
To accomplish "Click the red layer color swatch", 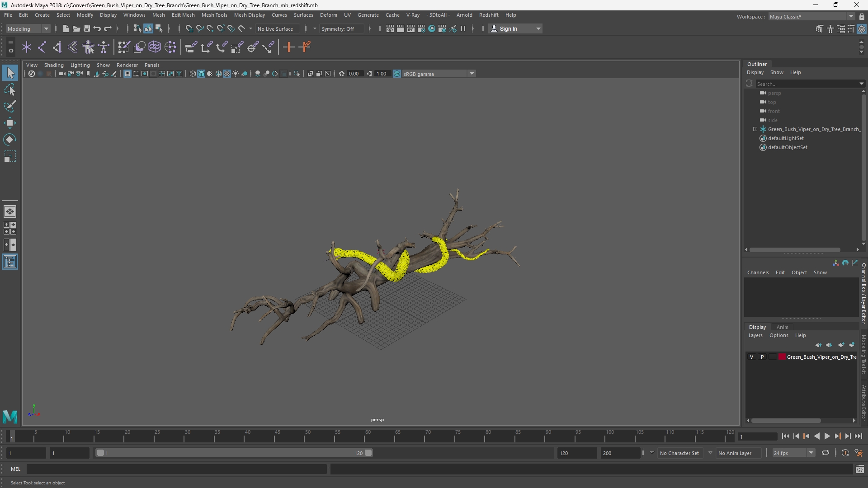I will pos(782,357).
